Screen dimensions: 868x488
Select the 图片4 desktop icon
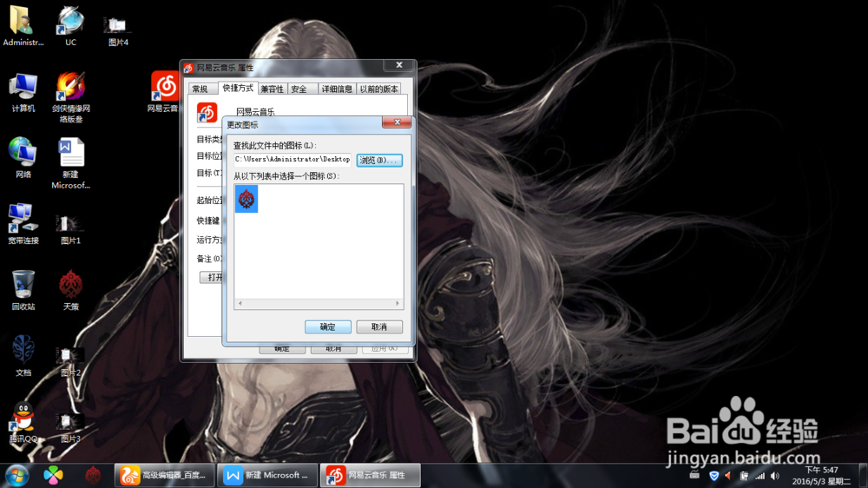click(117, 30)
